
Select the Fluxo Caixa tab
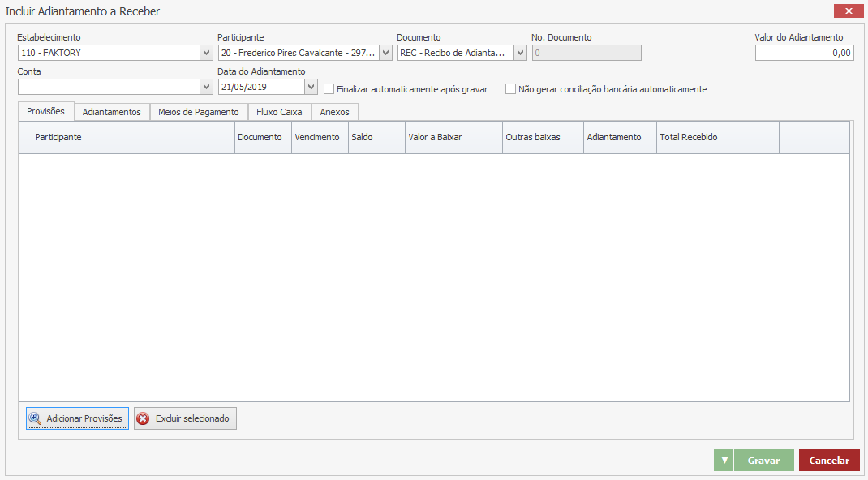pos(279,112)
